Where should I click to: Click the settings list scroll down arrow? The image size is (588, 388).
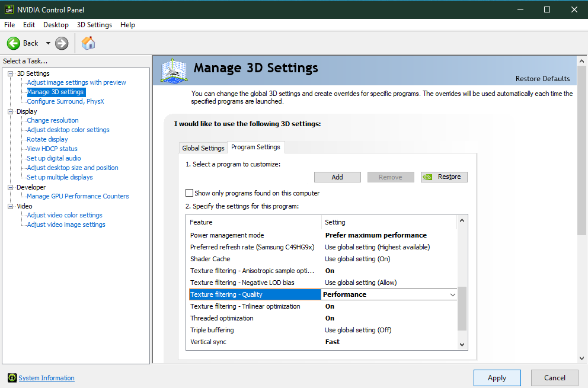[462, 344]
